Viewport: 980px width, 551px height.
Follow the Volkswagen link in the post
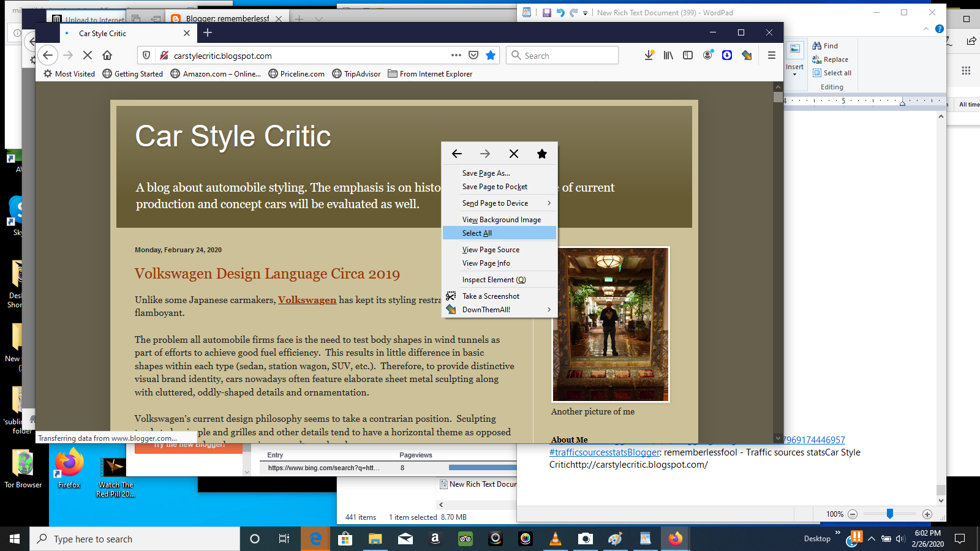[307, 300]
